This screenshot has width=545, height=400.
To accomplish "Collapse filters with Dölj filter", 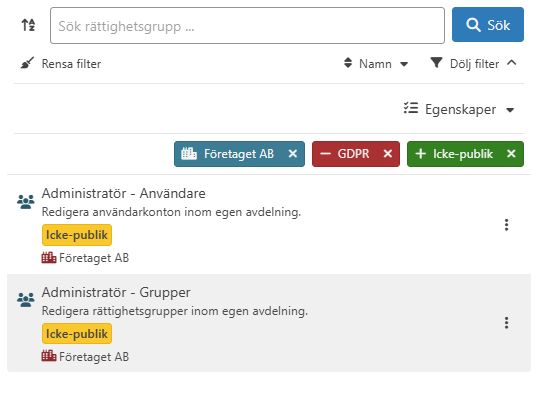I will click(x=473, y=64).
